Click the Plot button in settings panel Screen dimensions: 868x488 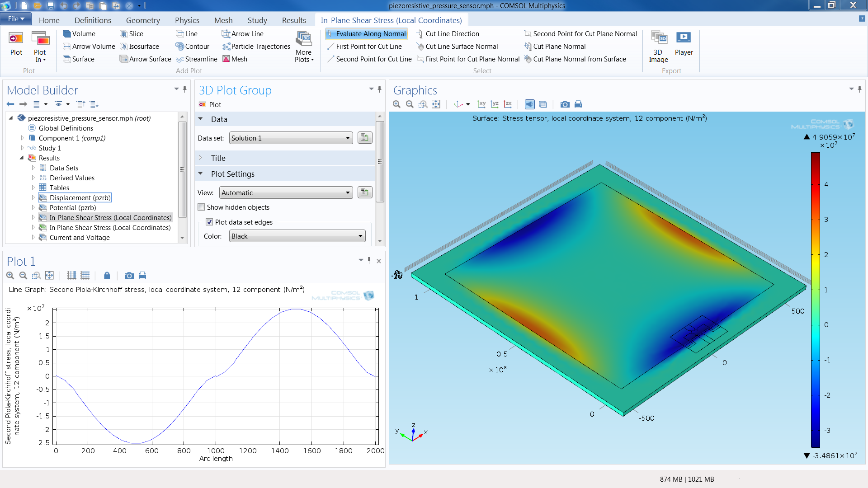(x=210, y=105)
